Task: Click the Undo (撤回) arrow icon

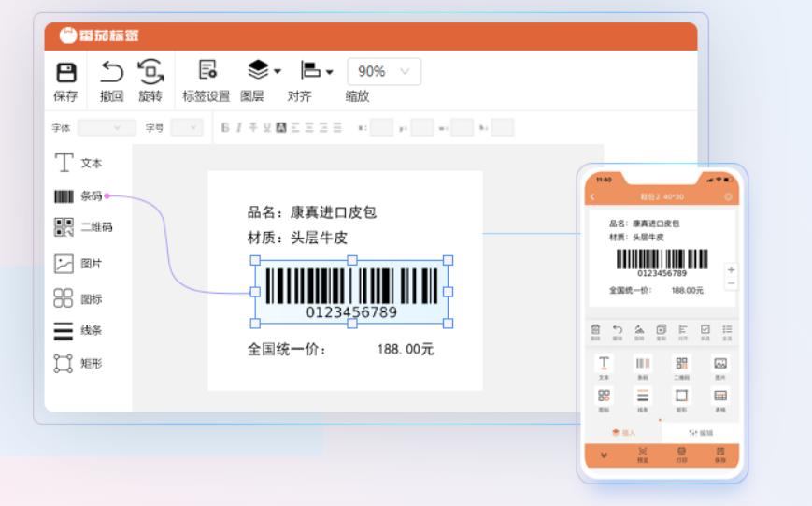Action: coord(111,72)
